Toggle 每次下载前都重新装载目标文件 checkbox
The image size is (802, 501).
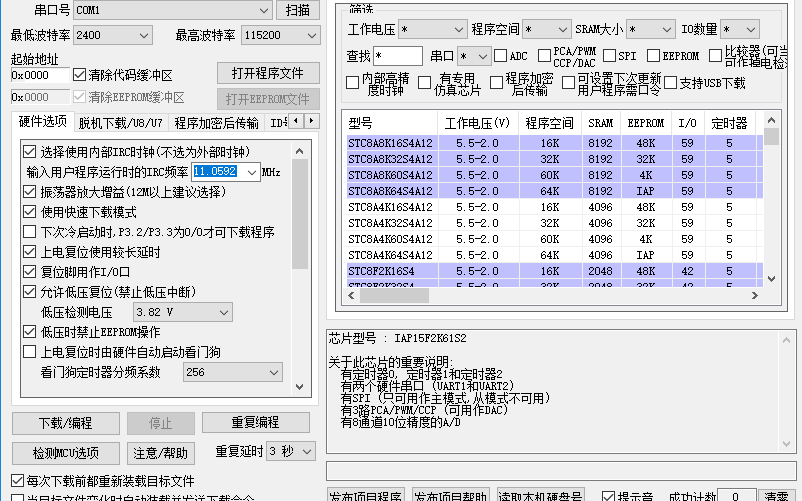tap(17, 481)
